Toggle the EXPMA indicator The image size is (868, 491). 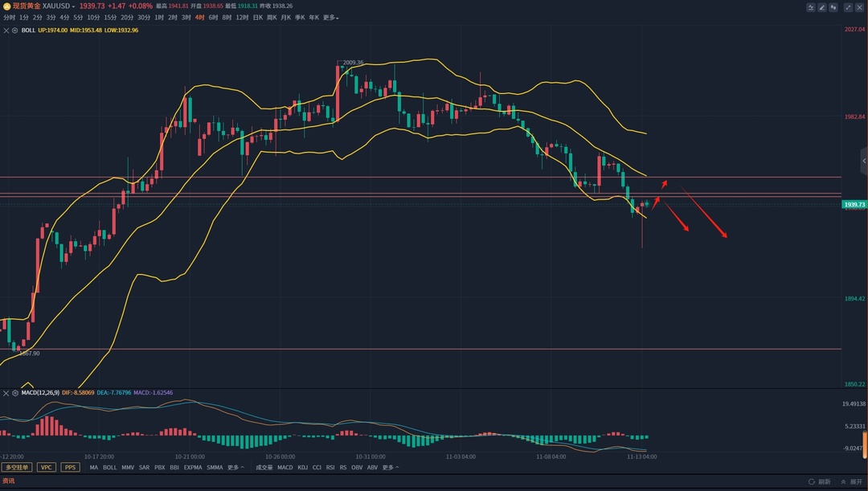coord(193,468)
